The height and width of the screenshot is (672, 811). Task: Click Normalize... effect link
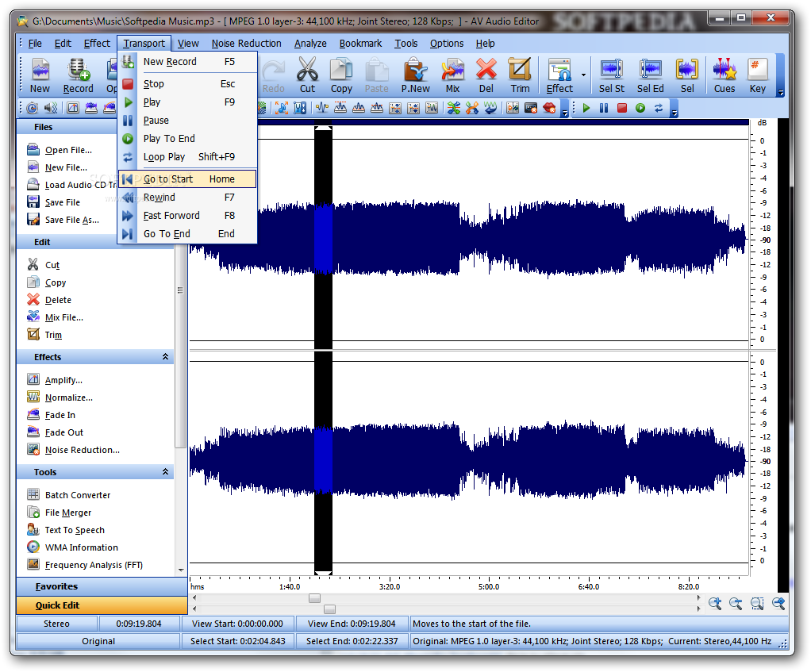tap(69, 397)
